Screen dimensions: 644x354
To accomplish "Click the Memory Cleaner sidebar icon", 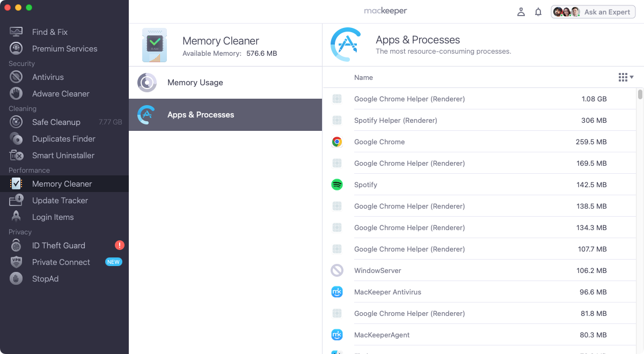I will pyautogui.click(x=16, y=183).
